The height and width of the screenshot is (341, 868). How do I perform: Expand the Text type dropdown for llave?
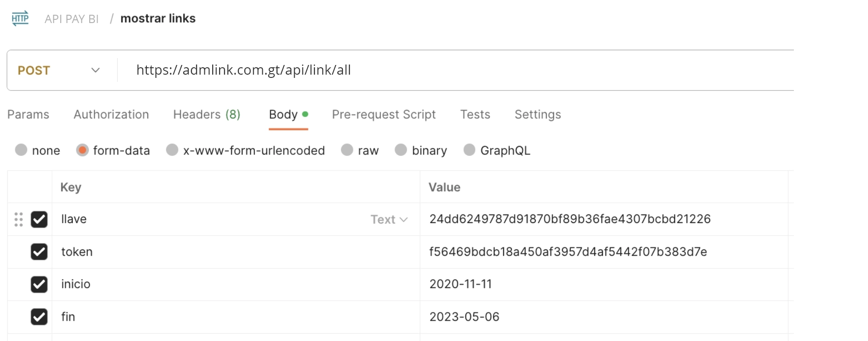(x=389, y=219)
